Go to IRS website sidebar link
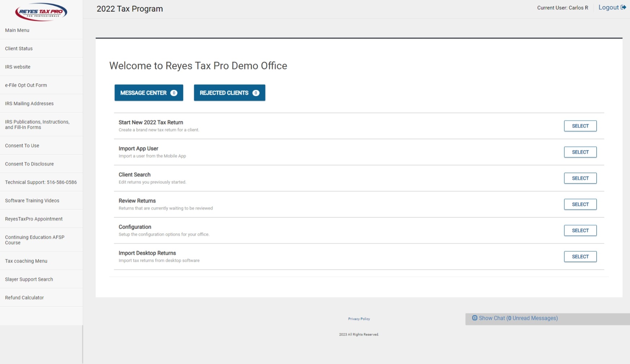The height and width of the screenshot is (364, 630). coord(41,67)
